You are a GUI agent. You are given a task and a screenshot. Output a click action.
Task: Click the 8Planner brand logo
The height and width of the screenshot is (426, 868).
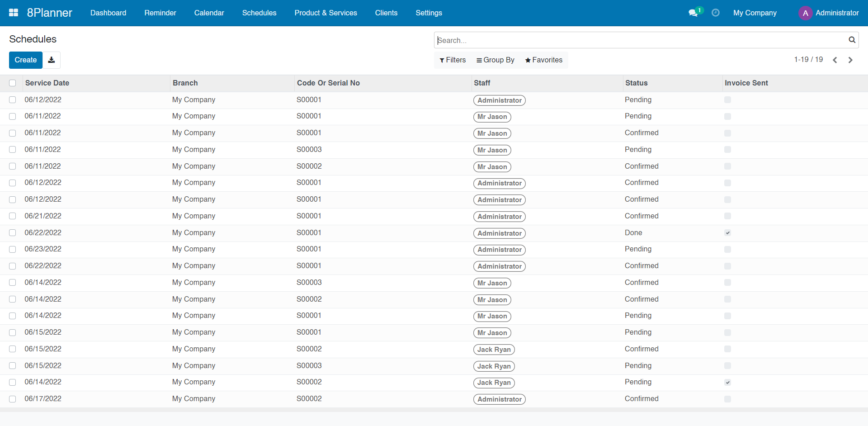[x=49, y=13]
